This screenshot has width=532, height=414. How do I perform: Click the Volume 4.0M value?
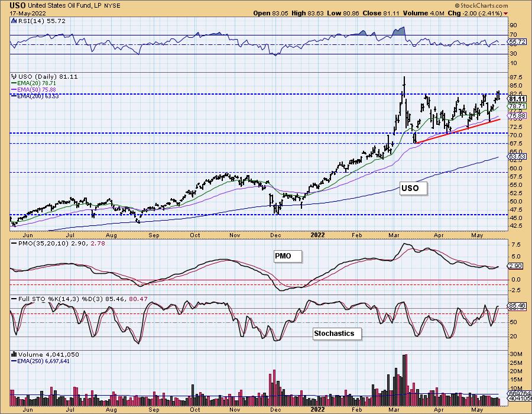[423, 13]
